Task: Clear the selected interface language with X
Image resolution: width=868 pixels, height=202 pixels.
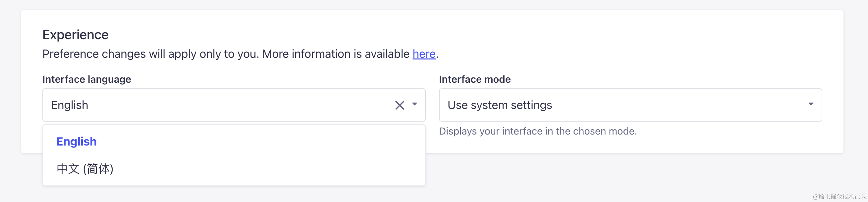Action: pos(399,105)
